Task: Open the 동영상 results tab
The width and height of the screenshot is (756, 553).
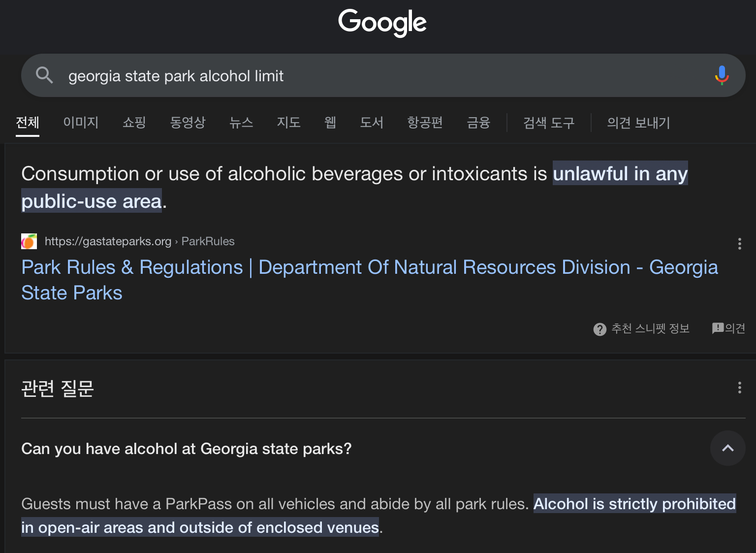Action: pyautogui.click(x=188, y=123)
